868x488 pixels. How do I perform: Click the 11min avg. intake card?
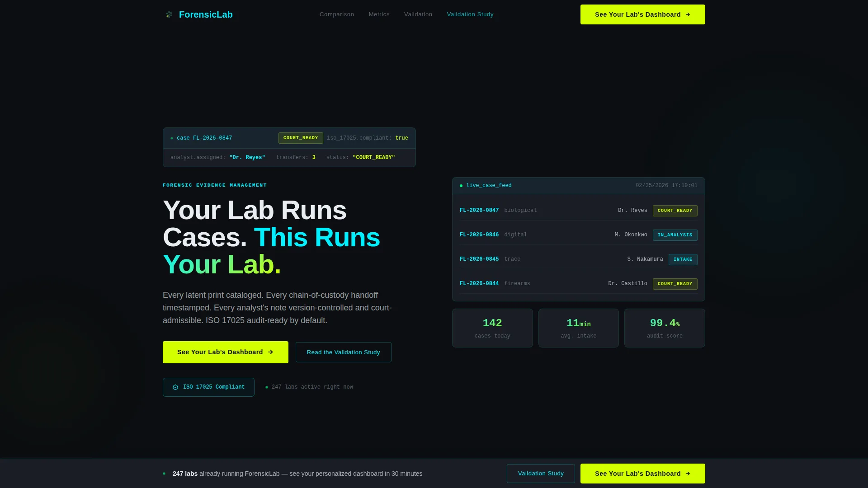[578, 328]
